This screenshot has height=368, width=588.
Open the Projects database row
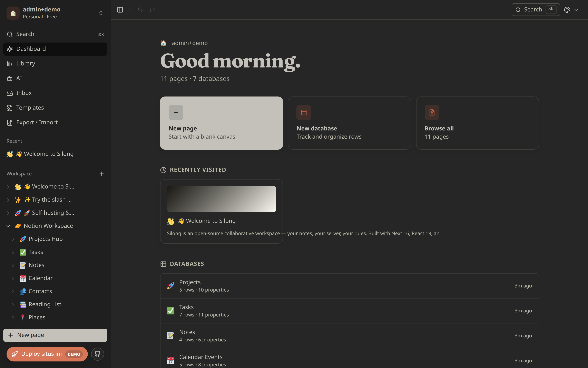point(349,286)
